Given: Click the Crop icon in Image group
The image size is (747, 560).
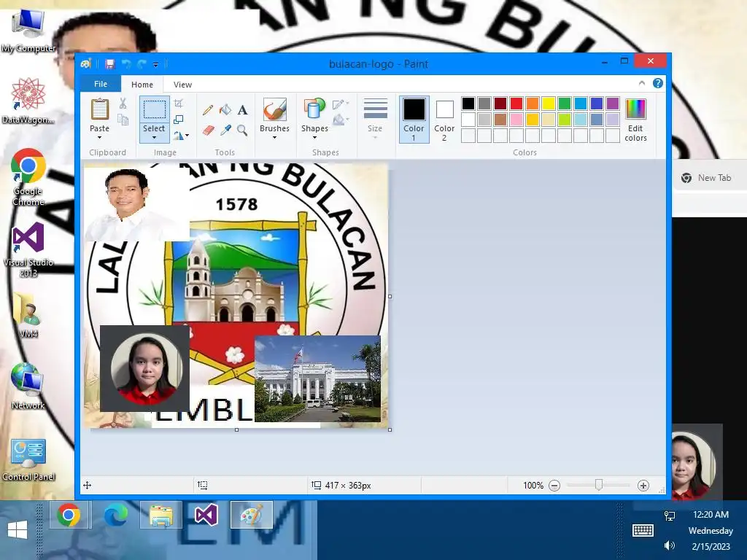Looking at the screenshot, I should pyautogui.click(x=179, y=104).
